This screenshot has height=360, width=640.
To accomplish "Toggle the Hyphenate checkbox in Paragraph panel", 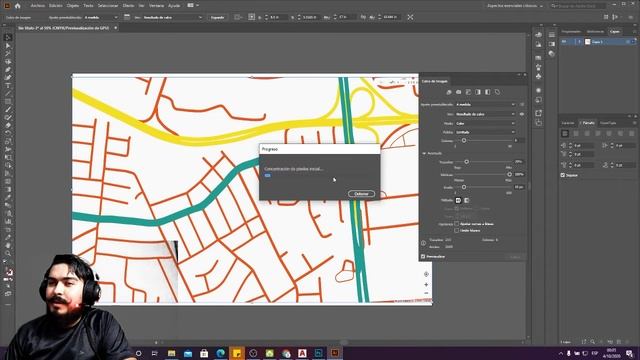I will [x=563, y=175].
